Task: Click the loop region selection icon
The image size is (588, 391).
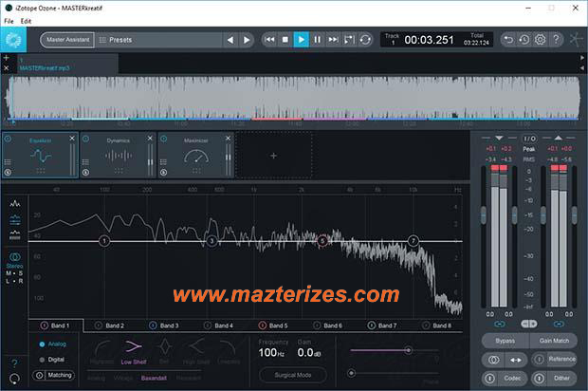Action: point(349,40)
